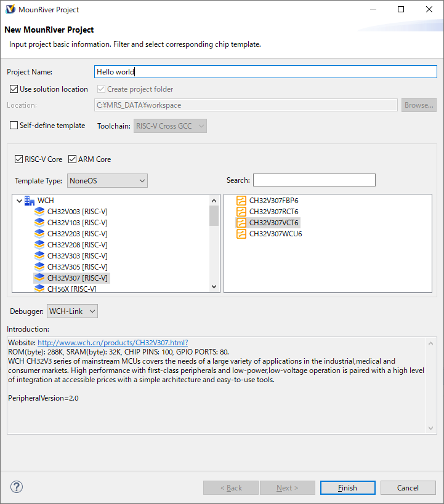
Task: Click the Browse... button
Action: pyautogui.click(x=419, y=105)
